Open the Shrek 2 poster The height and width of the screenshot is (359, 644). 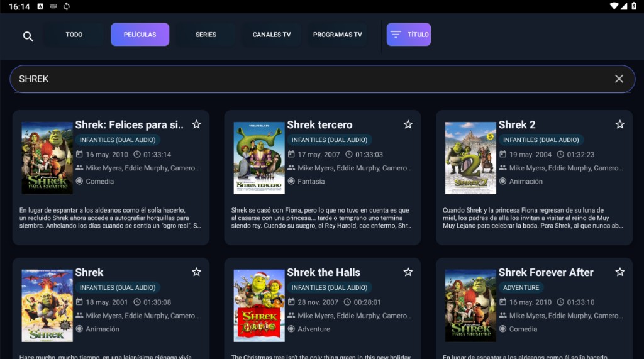pos(470,158)
